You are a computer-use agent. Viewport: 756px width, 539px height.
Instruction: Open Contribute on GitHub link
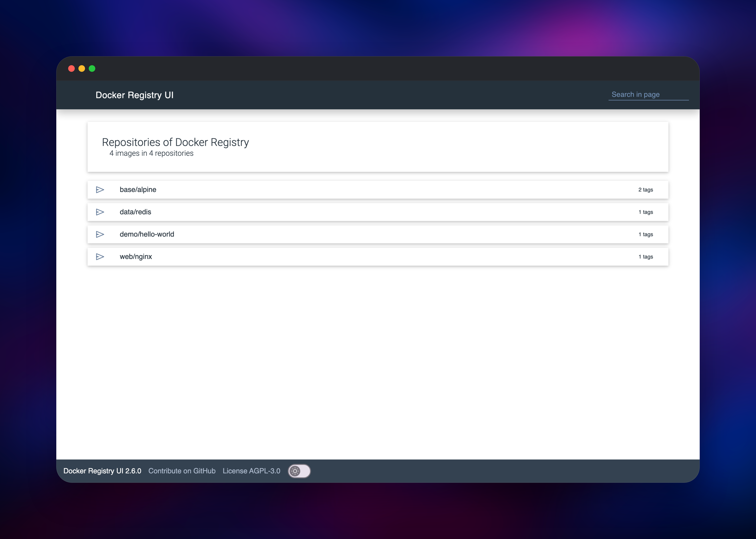tap(182, 471)
